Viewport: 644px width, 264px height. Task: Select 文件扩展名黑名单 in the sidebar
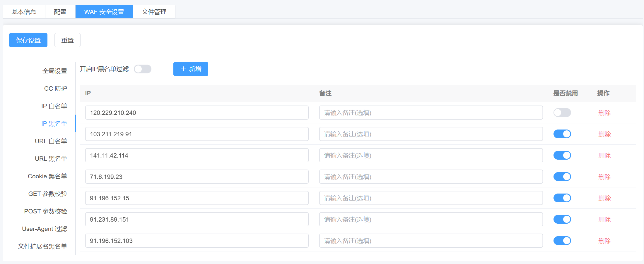[42, 246]
